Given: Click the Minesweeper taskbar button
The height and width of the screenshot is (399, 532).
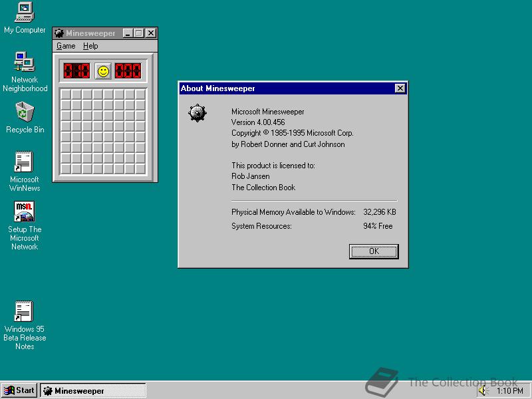Looking at the screenshot, I should (x=93, y=391).
